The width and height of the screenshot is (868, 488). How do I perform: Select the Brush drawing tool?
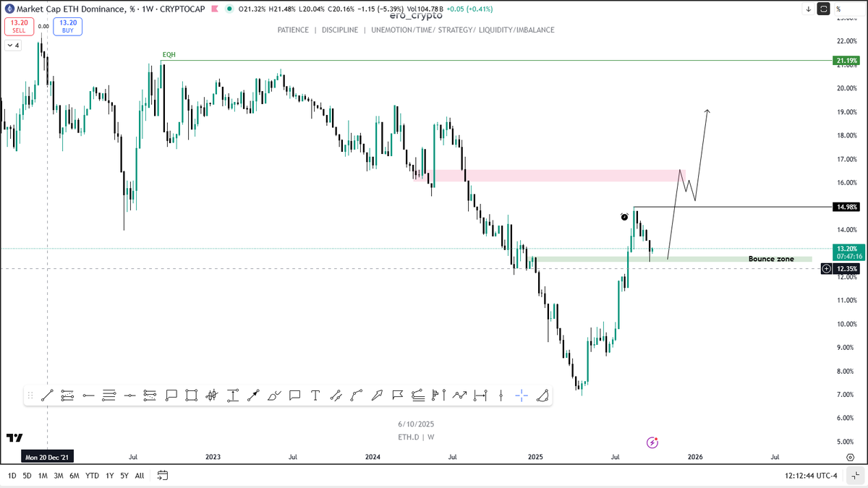click(x=274, y=395)
